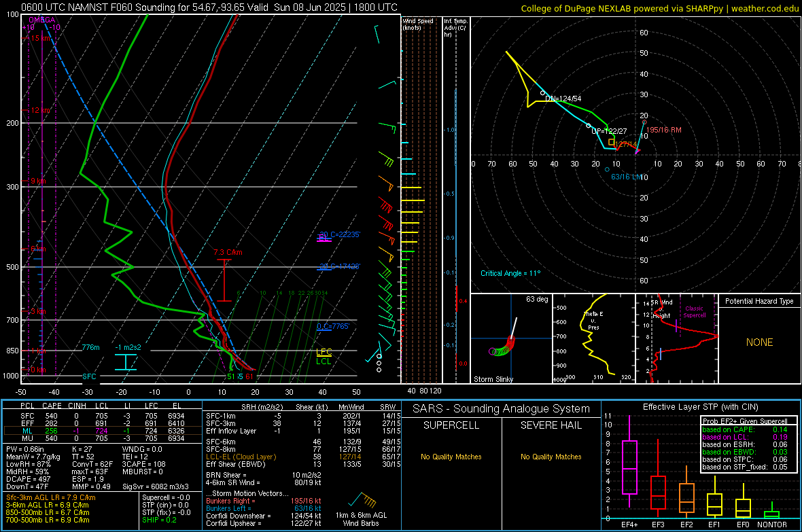Viewport: 802px width, 532px height.
Task: Click the Critical Angle = 11° text
Action: click(510, 273)
